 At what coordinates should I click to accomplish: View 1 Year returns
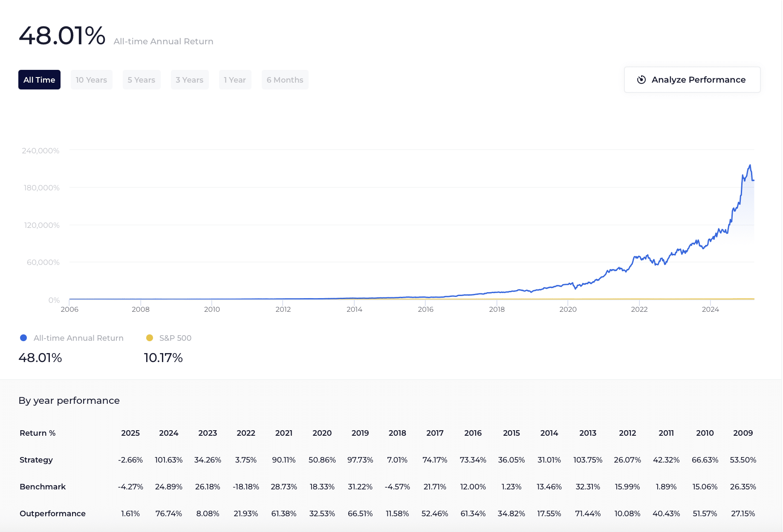point(235,80)
